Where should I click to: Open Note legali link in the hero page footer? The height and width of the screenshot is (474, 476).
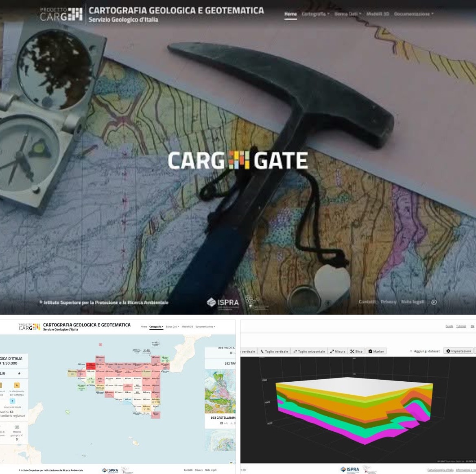tap(413, 302)
